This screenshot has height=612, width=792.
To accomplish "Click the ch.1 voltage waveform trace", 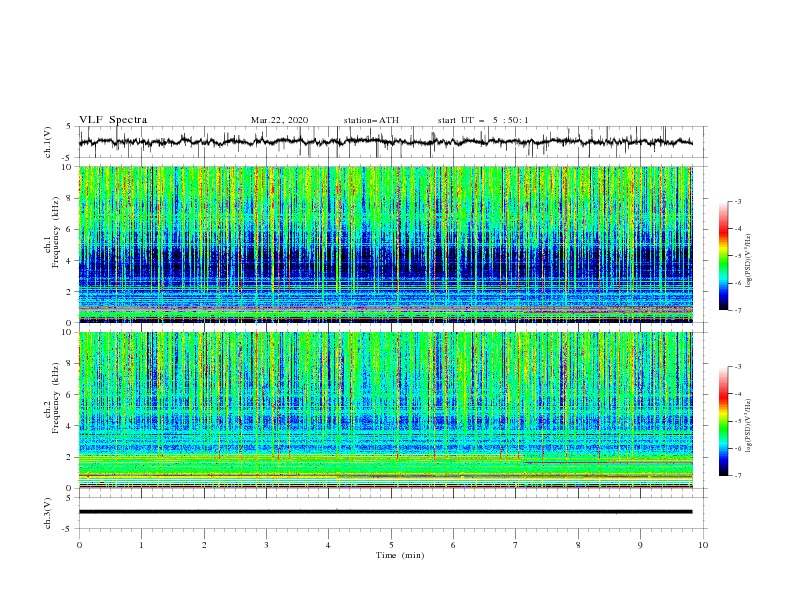I will (x=385, y=142).
